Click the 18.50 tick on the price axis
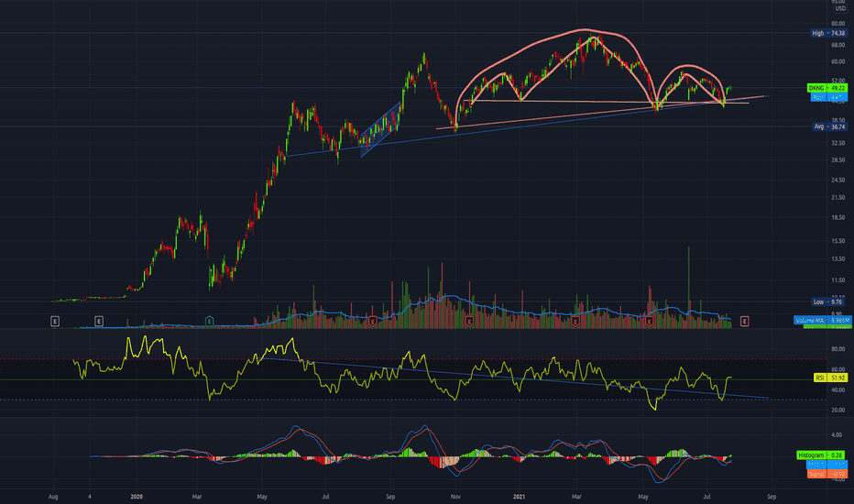 (838, 217)
